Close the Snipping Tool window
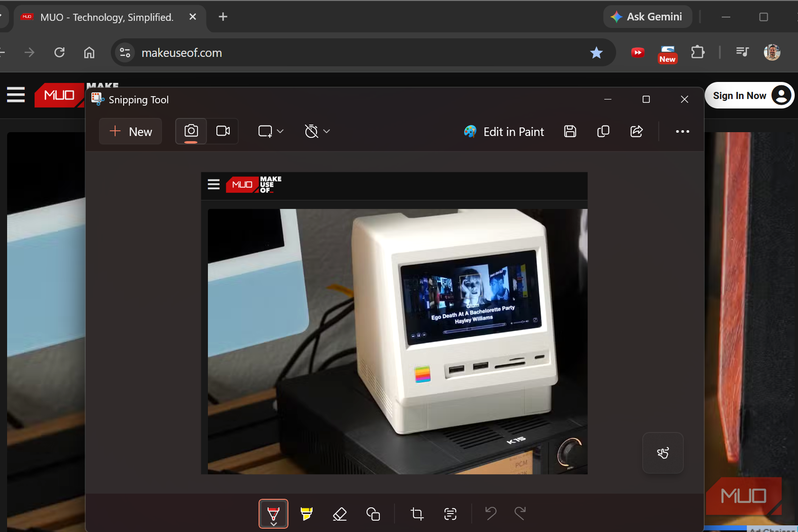Image resolution: width=798 pixels, height=532 pixels. 684,99
